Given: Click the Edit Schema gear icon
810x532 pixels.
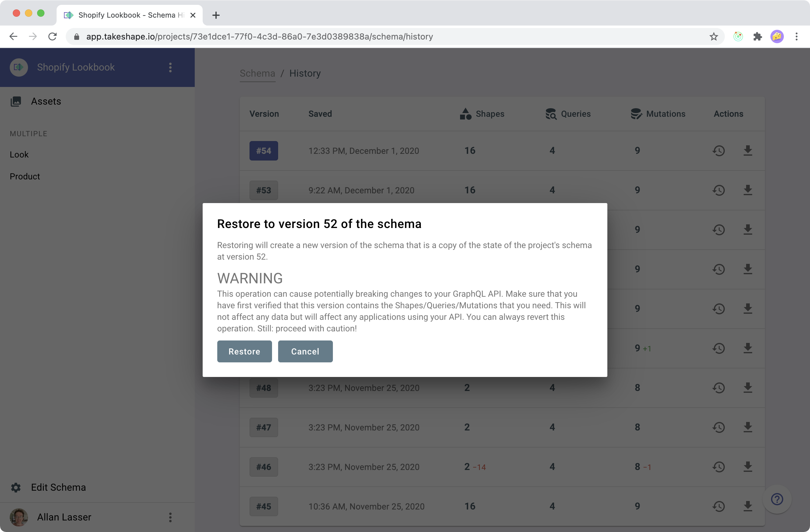Looking at the screenshot, I should 16,488.
